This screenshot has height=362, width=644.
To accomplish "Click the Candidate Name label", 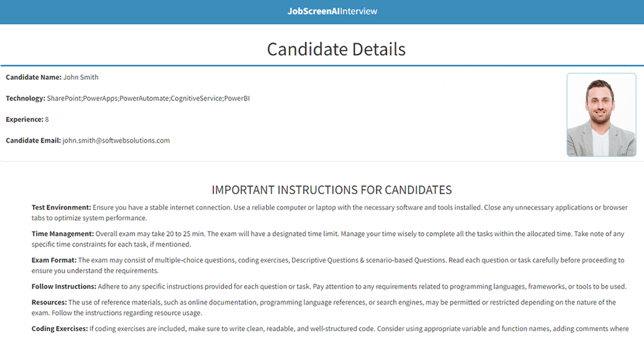I will [x=33, y=77].
